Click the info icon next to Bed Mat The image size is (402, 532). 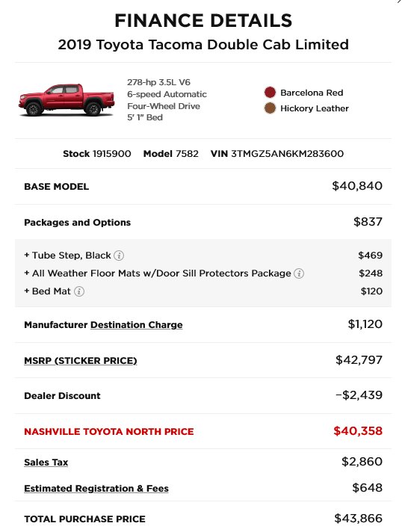[79, 291]
